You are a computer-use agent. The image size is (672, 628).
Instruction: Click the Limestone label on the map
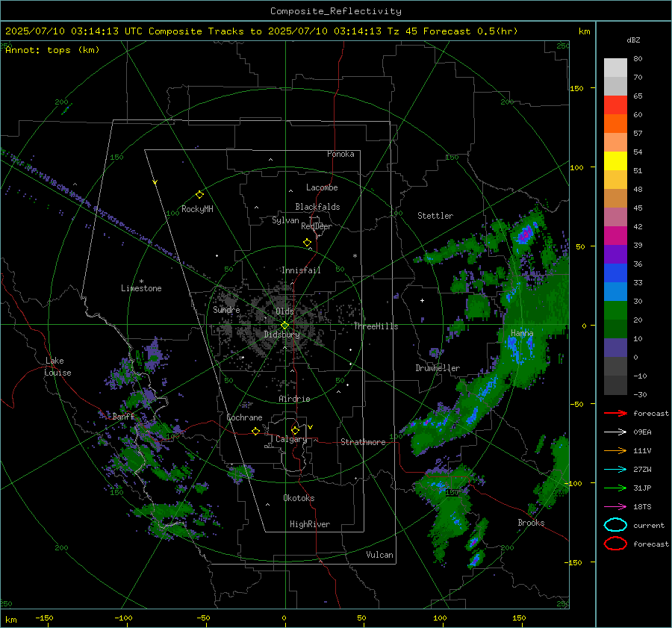(x=141, y=288)
